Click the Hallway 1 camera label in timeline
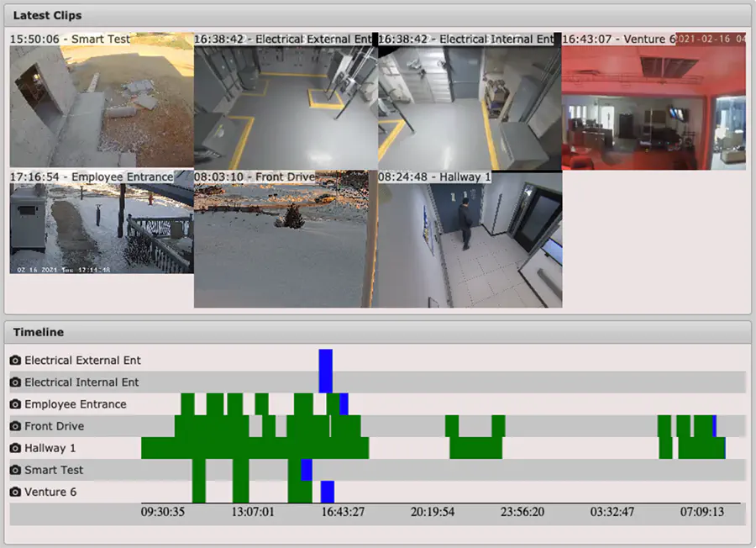Screen dimensions: 756x548 pyautogui.click(x=50, y=448)
